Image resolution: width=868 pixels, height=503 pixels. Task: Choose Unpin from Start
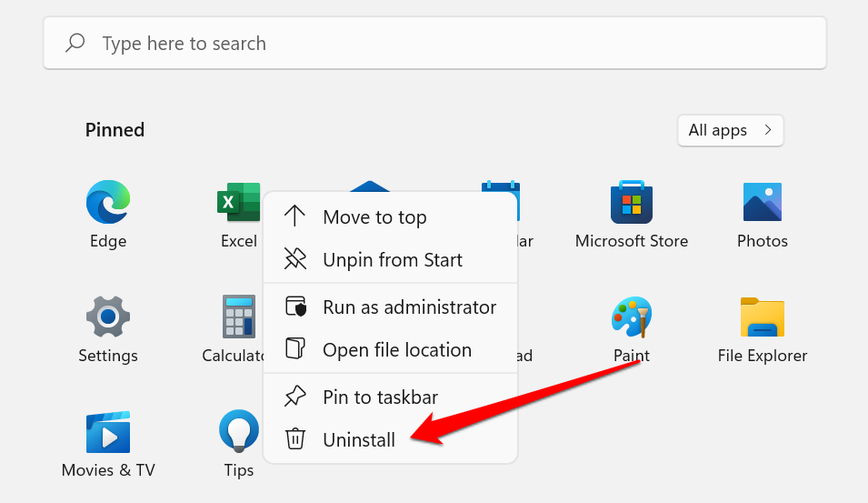click(393, 260)
